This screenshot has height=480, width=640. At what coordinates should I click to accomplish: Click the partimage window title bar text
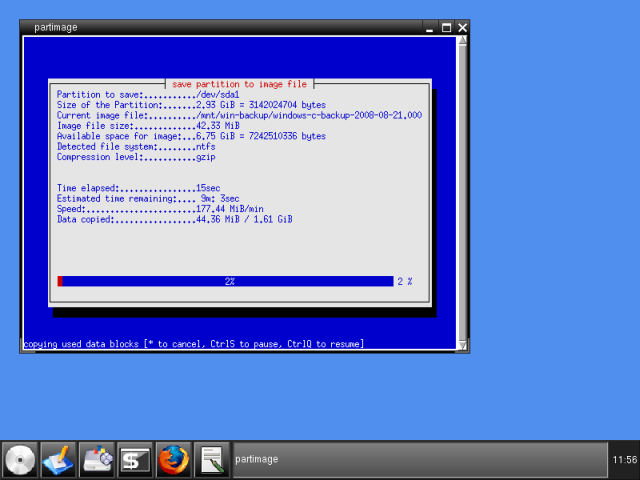tap(56, 27)
